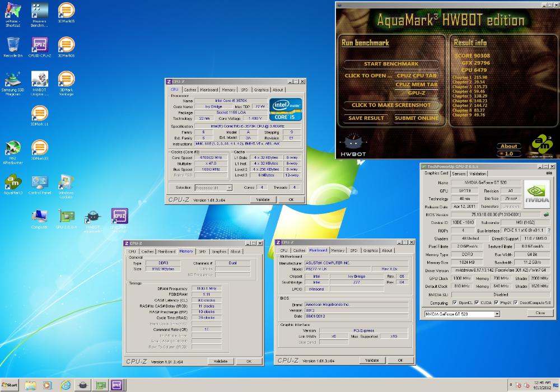Toggle the CUDA checkbox in GPU-Z
Image resolution: width=560 pixels, height=392 pixels.
click(x=477, y=302)
